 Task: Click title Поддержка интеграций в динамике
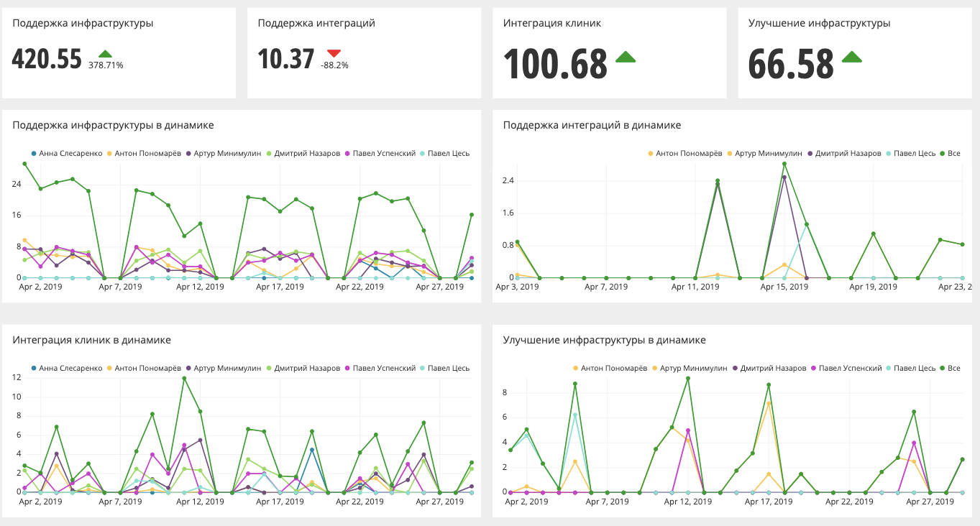[592, 125]
